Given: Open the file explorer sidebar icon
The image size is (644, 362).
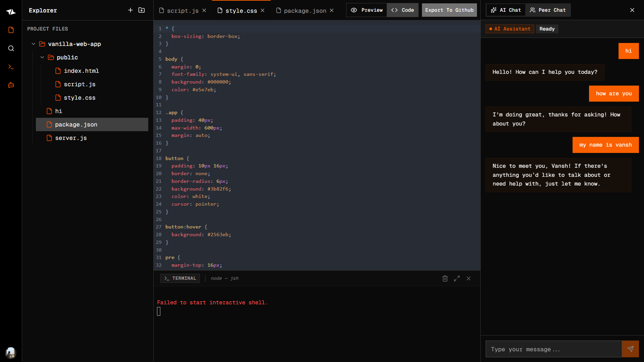Looking at the screenshot, I should pos(11,30).
